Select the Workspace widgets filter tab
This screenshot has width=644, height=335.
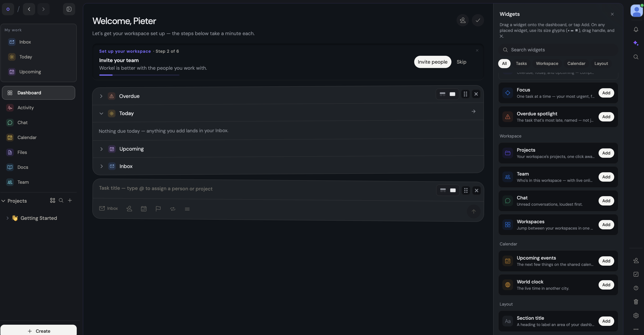coord(547,64)
